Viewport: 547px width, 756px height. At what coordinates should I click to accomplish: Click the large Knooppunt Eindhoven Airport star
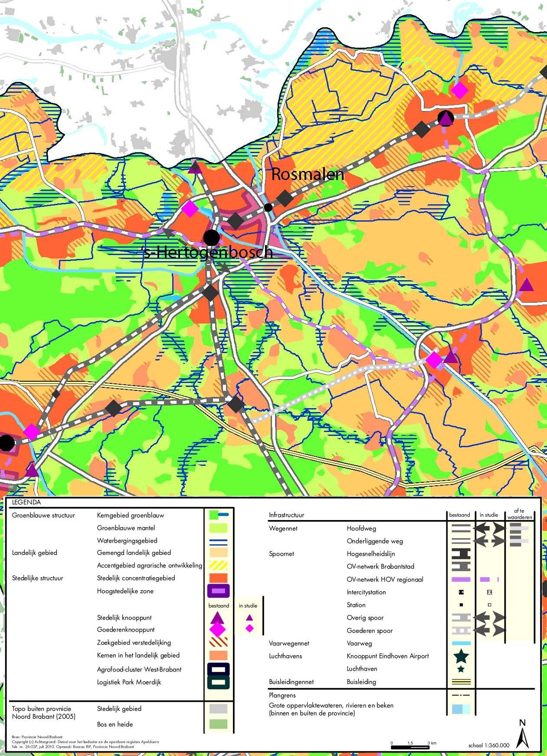tap(461, 656)
